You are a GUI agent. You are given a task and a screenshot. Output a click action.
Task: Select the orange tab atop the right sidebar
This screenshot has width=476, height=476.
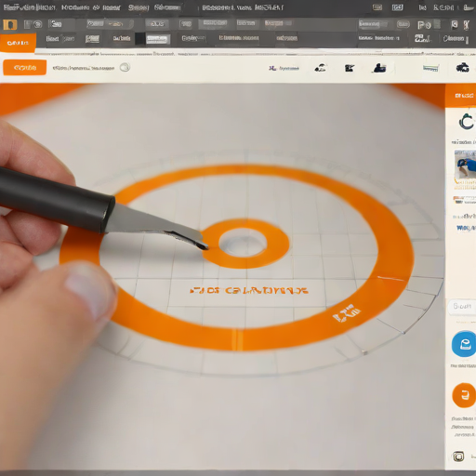coord(461,96)
